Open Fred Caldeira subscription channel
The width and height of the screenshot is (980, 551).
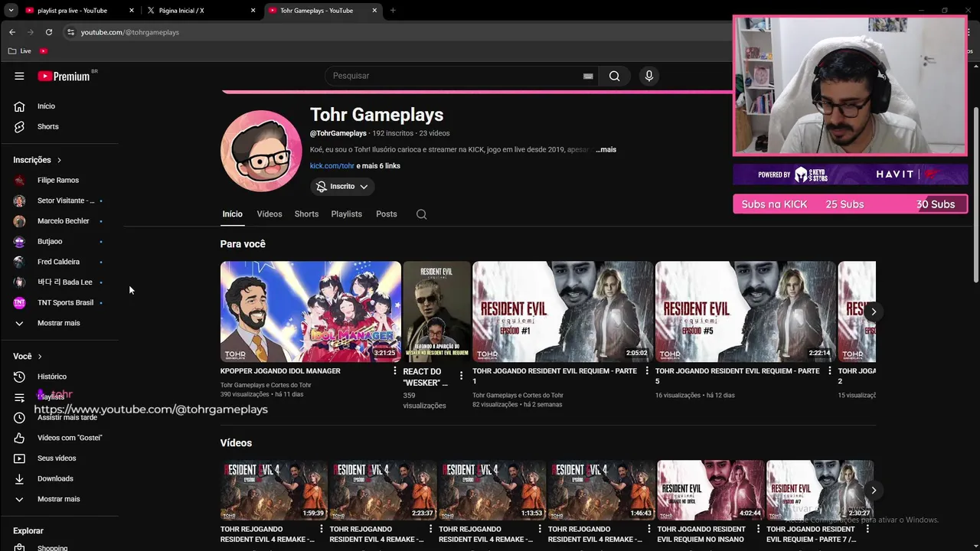[x=60, y=262]
